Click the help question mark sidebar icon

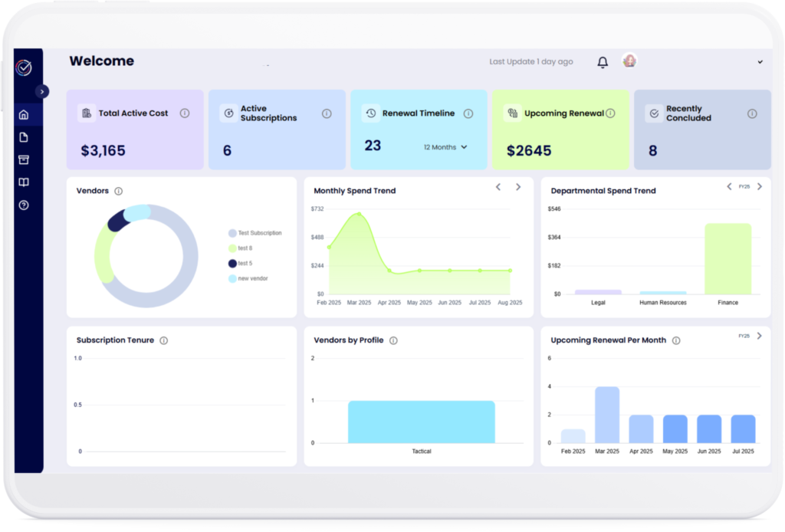click(x=24, y=205)
